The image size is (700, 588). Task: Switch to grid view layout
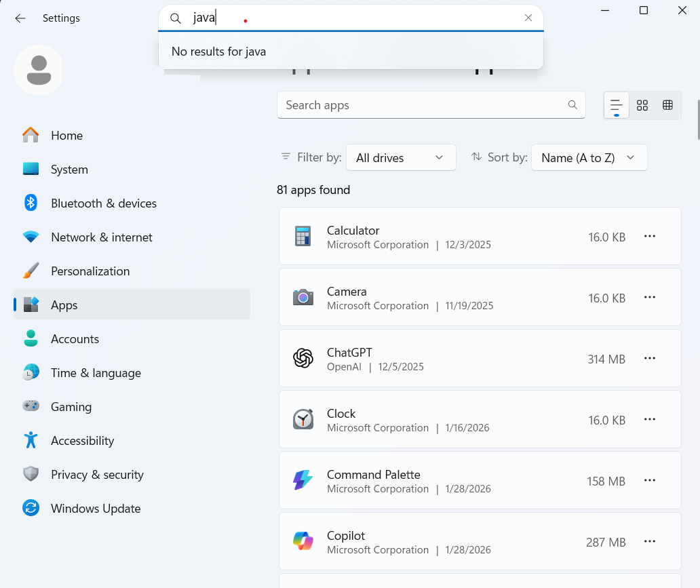click(x=642, y=105)
